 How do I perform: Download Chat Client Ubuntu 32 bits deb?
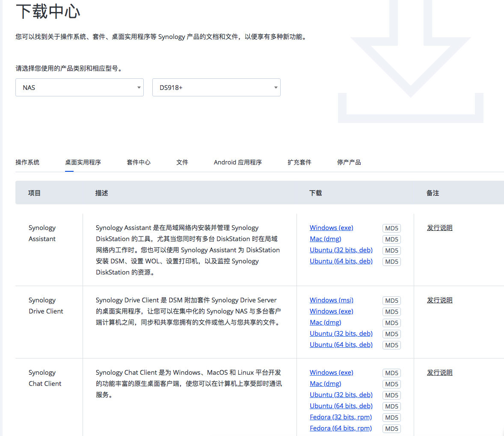[x=341, y=395]
